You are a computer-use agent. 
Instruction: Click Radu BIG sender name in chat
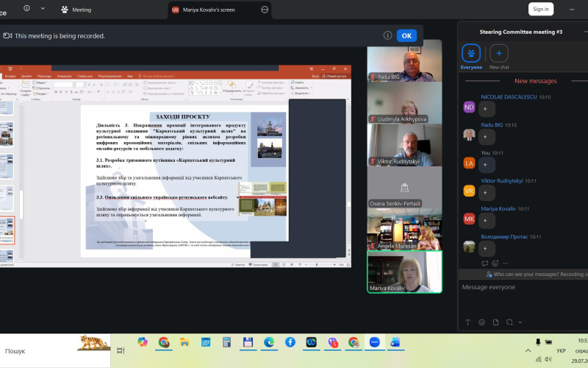pos(492,124)
